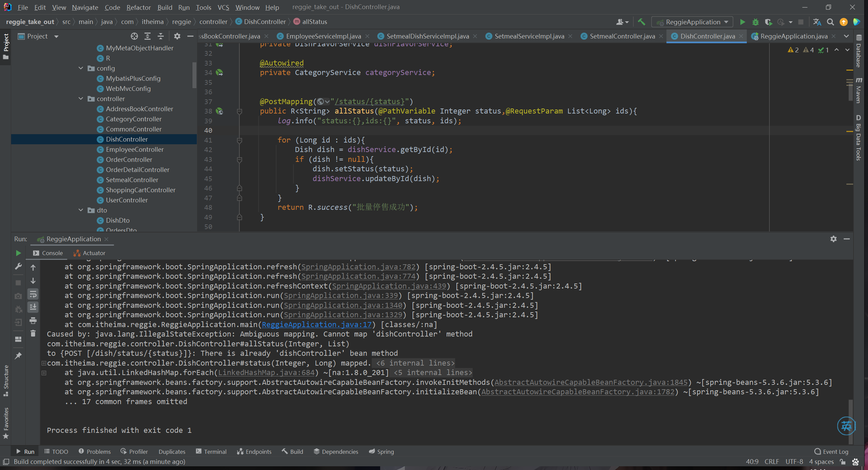Image resolution: width=868 pixels, height=470 pixels.
Task: Click the Clear All trash icon in console
Action: click(x=33, y=333)
